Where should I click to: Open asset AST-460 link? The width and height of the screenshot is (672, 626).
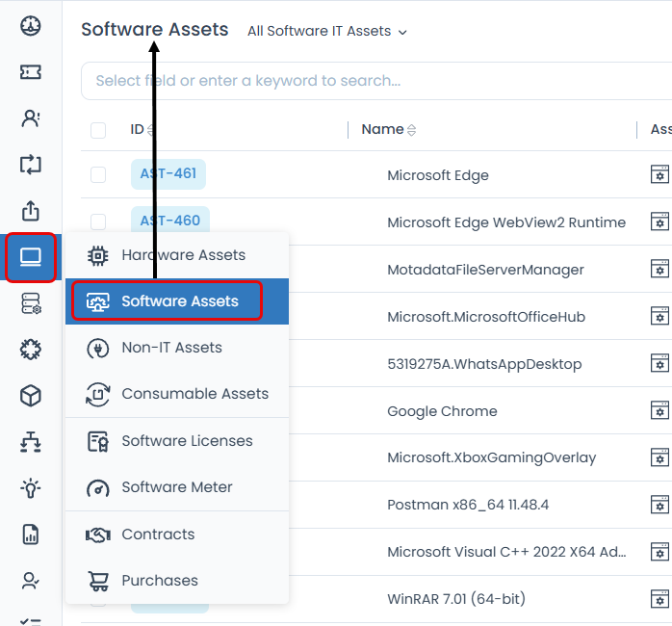tap(170, 221)
